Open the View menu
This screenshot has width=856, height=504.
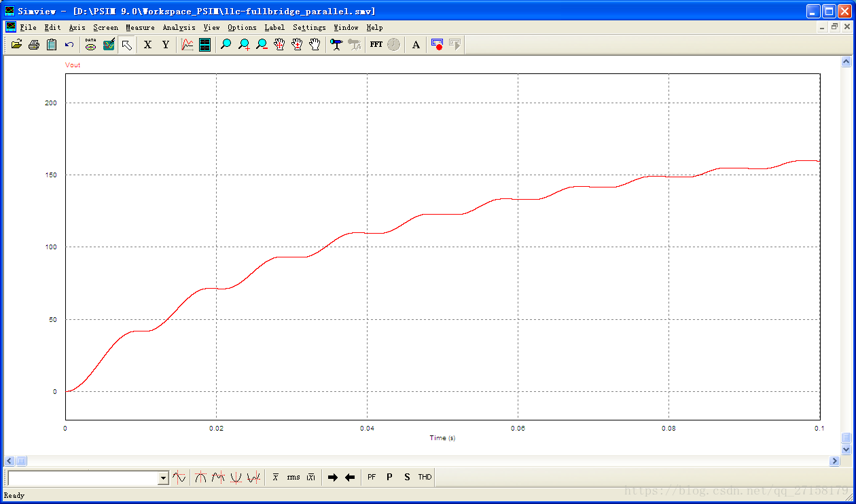pos(211,28)
